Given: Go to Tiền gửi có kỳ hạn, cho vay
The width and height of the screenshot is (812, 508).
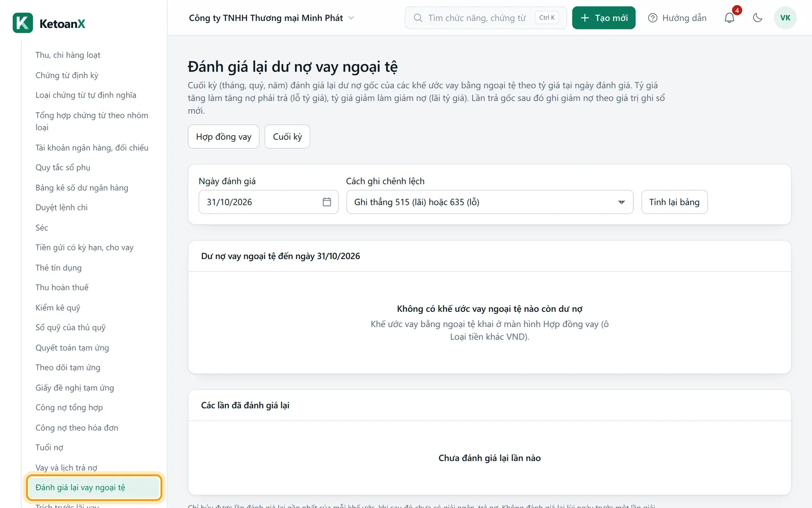Looking at the screenshot, I should pos(84,247).
